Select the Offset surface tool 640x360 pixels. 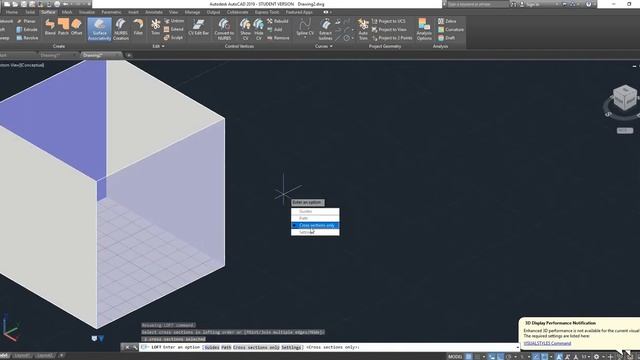pyautogui.click(x=76, y=27)
